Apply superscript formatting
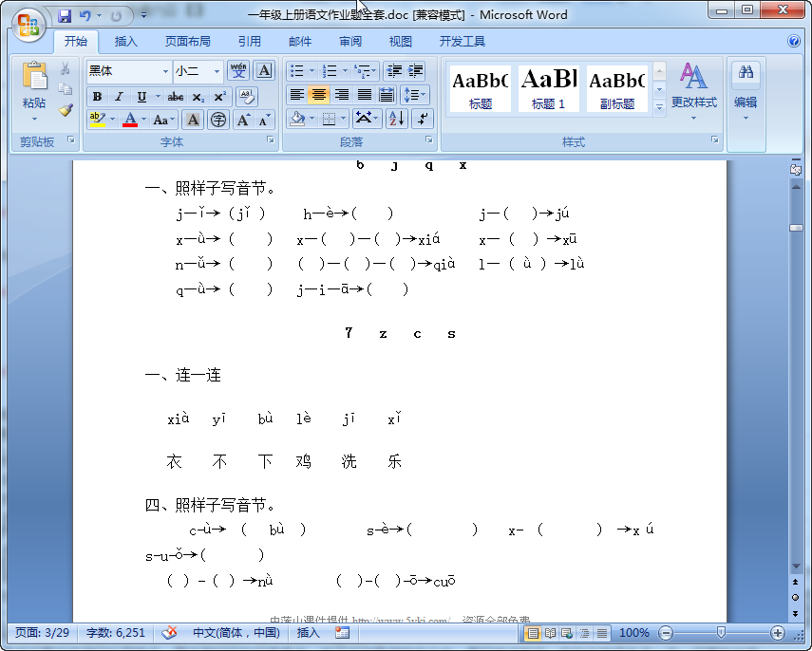The image size is (812, 651). pos(220,97)
